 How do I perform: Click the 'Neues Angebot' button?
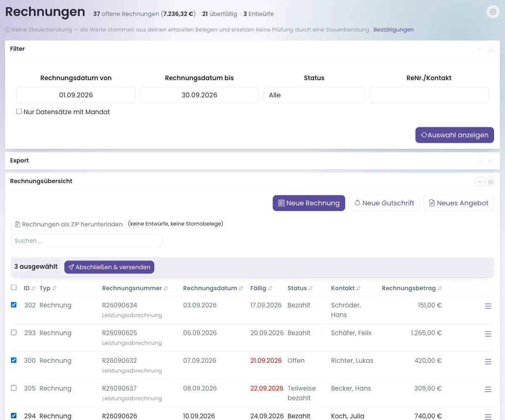[459, 203]
